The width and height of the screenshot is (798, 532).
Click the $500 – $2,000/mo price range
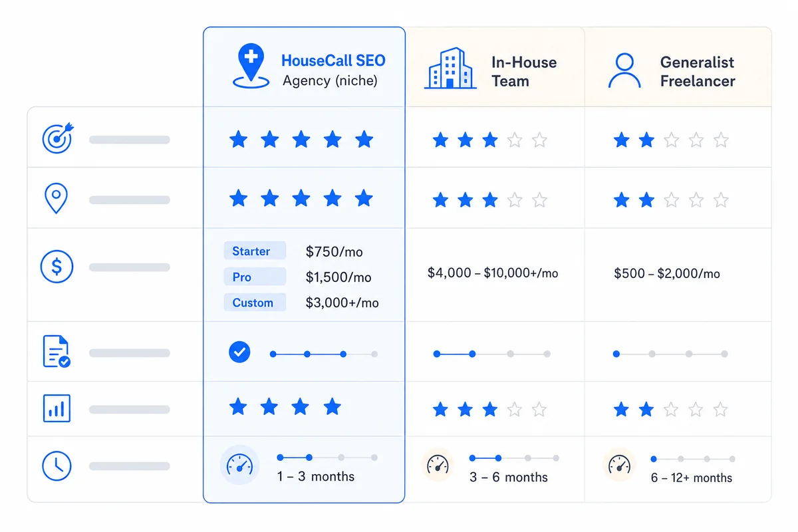(x=667, y=273)
